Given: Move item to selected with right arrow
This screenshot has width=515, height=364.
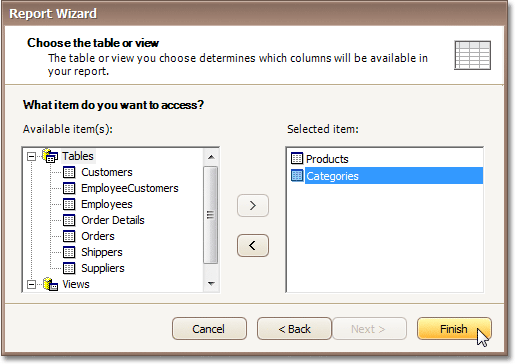Looking at the screenshot, I should 253,205.
